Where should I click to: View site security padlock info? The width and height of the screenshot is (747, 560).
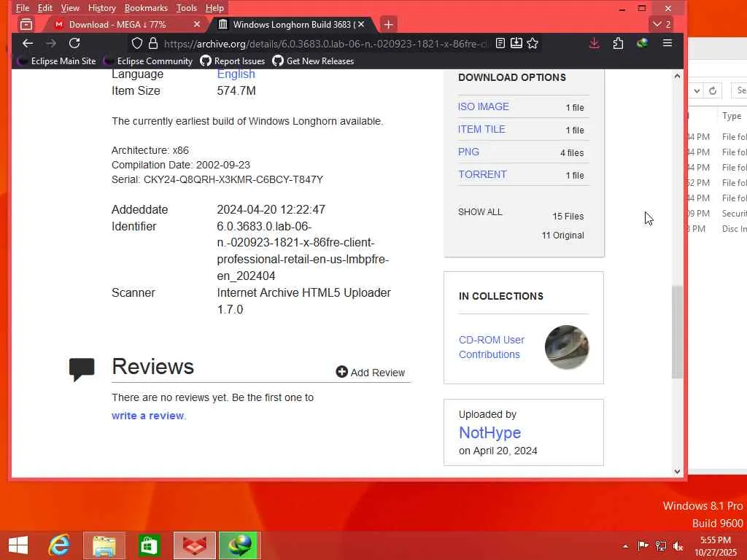[x=153, y=43]
